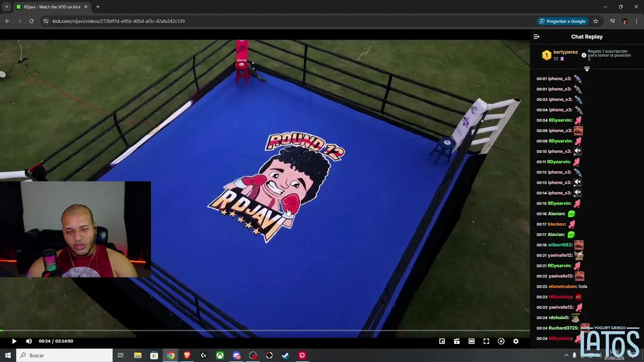Play the VOD with the play button
The width and height of the screenshot is (644, 362).
[14, 341]
